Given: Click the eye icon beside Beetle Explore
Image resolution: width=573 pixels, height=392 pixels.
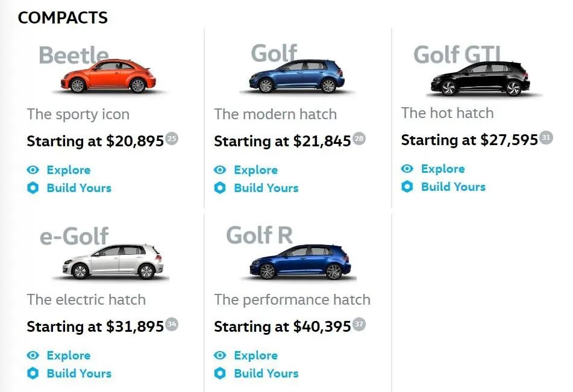Looking at the screenshot, I should pyautogui.click(x=33, y=170).
